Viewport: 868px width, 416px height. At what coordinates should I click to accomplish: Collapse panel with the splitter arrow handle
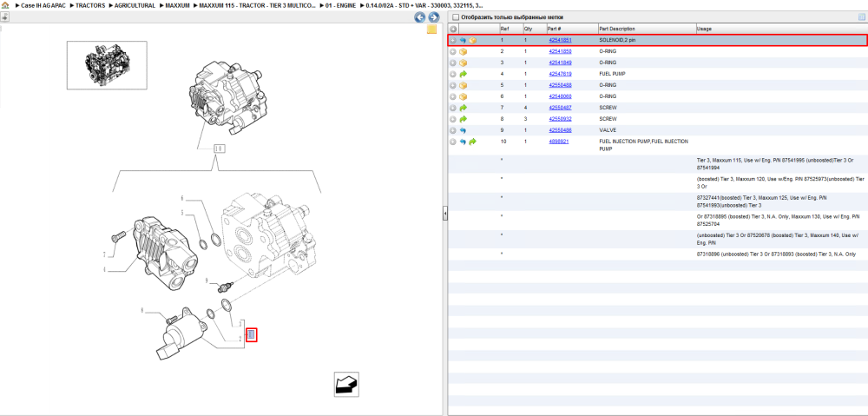pos(445,214)
